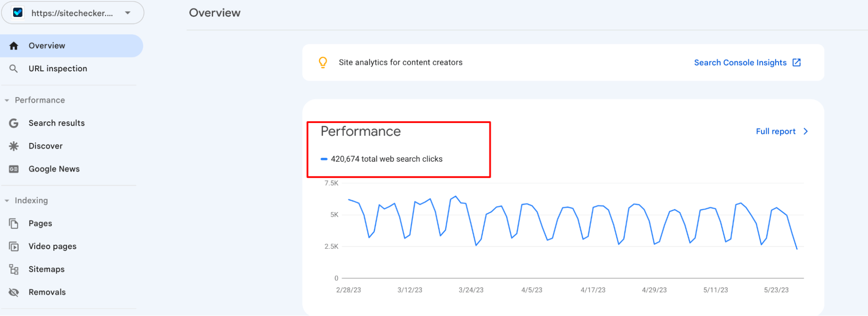
Task: Open the Video pages report
Action: [x=53, y=246]
